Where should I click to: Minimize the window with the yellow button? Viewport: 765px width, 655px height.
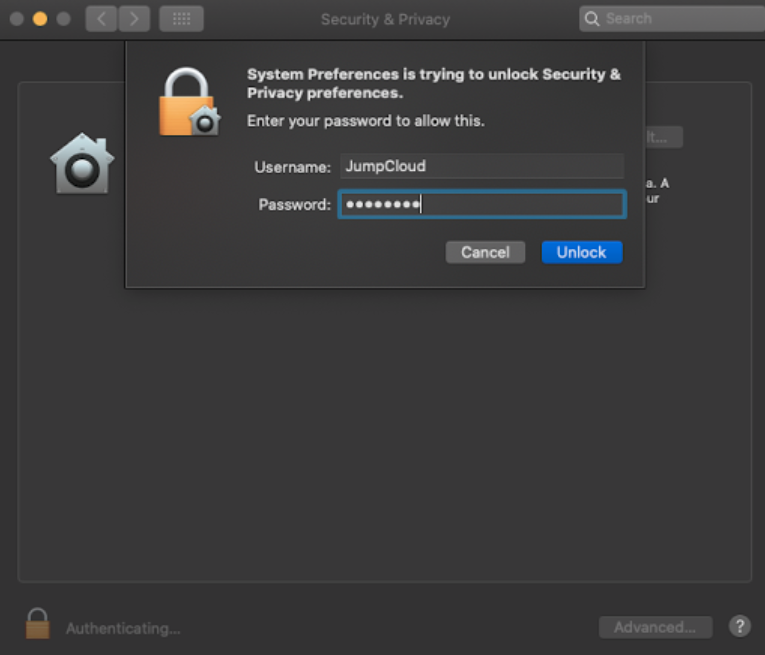tap(40, 19)
